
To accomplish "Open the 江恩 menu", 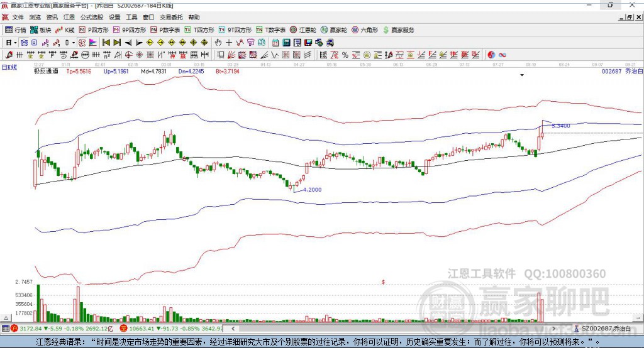I will coord(69,17).
